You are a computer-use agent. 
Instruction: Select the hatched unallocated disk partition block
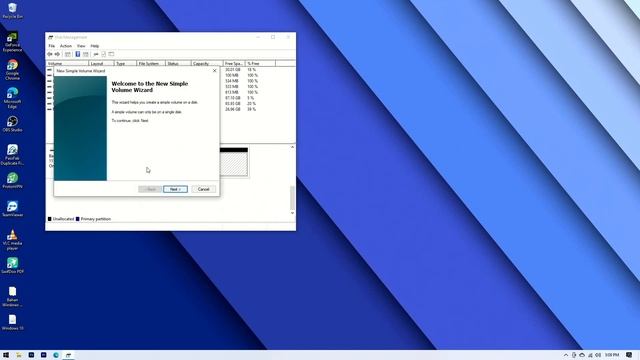pyautogui.click(x=234, y=164)
